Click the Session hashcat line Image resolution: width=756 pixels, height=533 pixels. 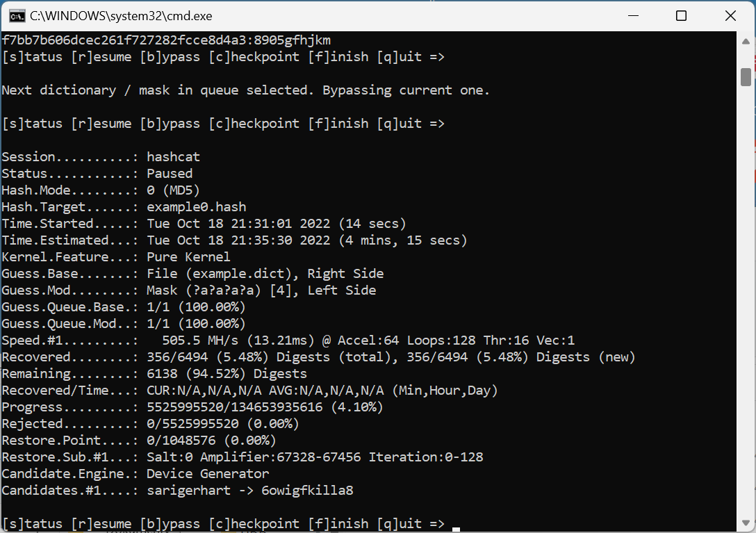[x=101, y=157]
